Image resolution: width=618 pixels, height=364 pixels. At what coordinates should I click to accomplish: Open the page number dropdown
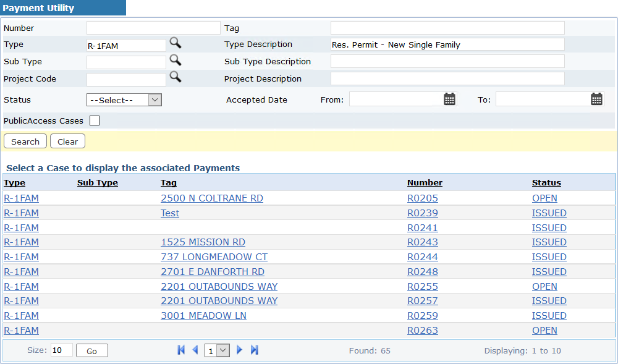(217, 351)
